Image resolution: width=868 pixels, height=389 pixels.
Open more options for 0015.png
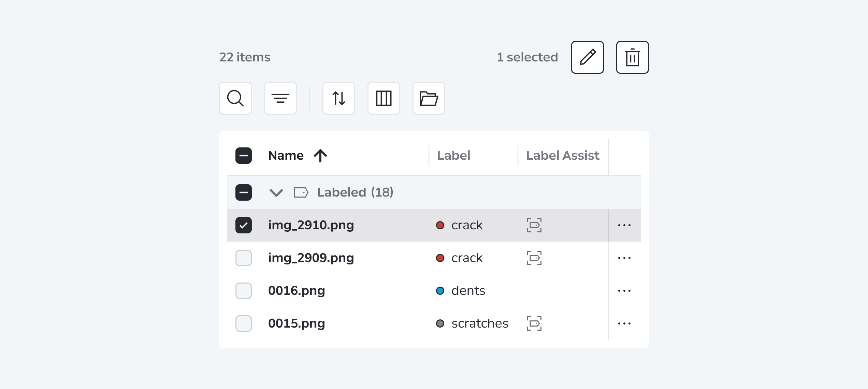coord(624,323)
